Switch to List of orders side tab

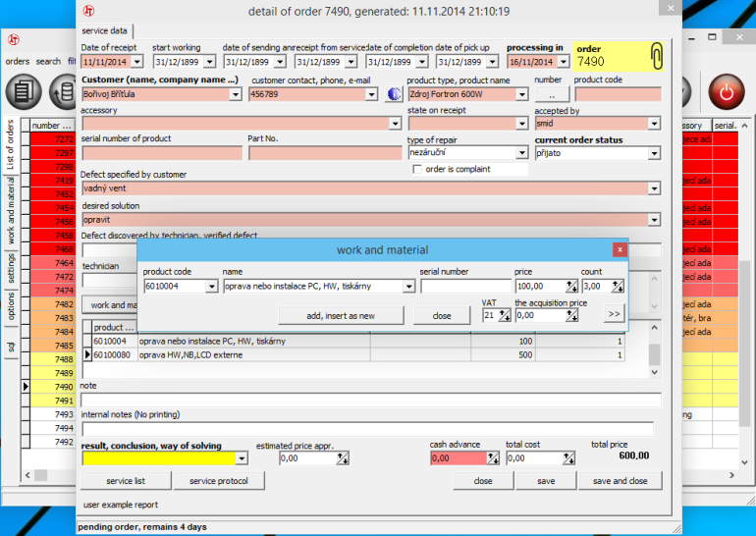point(10,144)
